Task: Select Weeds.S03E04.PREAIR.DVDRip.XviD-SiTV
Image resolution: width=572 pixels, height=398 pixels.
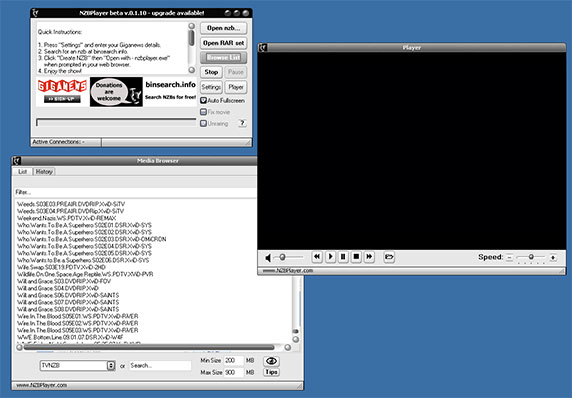Action: pos(70,211)
